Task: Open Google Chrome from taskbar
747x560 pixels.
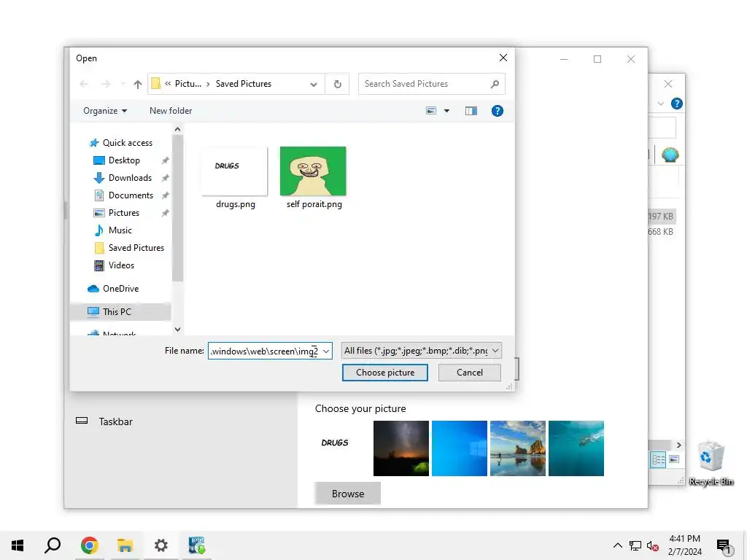Action: point(89,545)
